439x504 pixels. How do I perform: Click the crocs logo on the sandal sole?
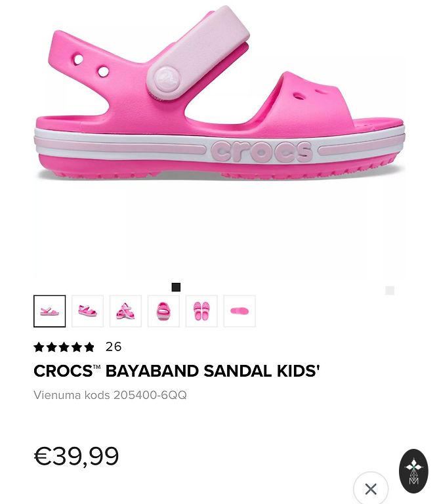[261, 151]
